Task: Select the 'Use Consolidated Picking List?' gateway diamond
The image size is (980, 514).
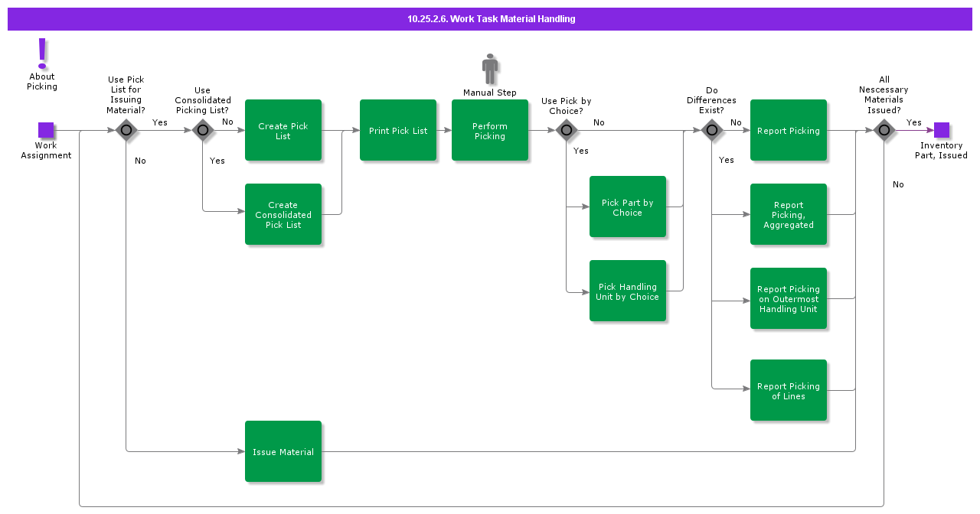Action: coord(203,130)
